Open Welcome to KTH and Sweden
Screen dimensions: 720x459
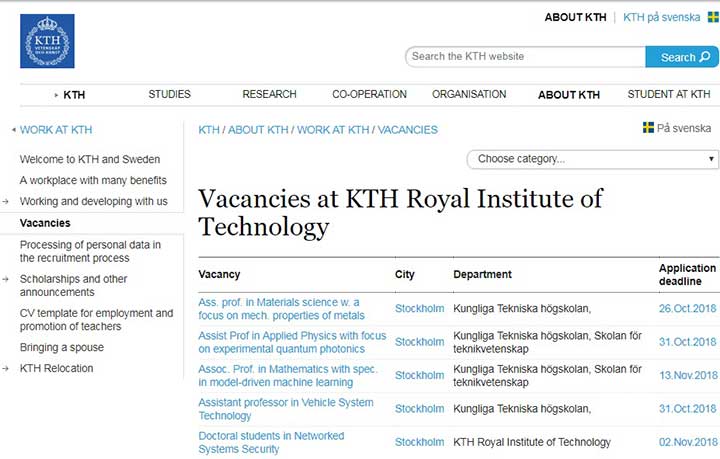pos(90,159)
